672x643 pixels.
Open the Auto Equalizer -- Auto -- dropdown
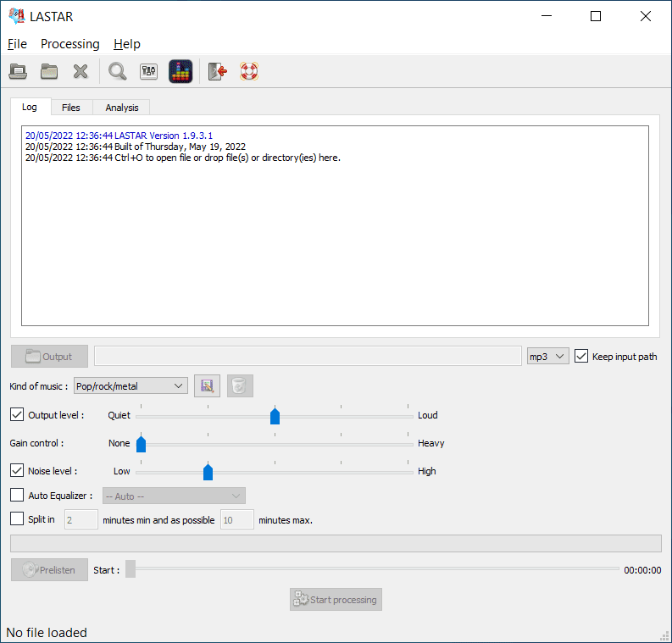coord(174,496)
